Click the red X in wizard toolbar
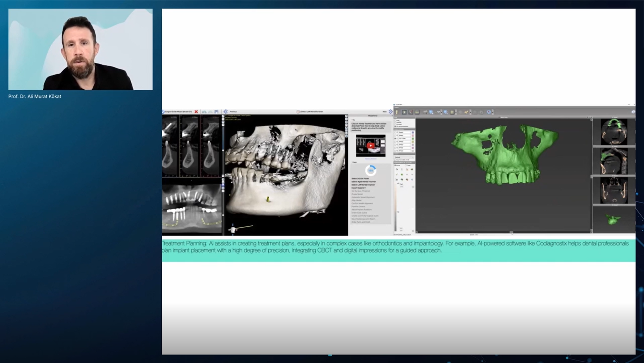The image size is (644, 363). click(196, 111)
